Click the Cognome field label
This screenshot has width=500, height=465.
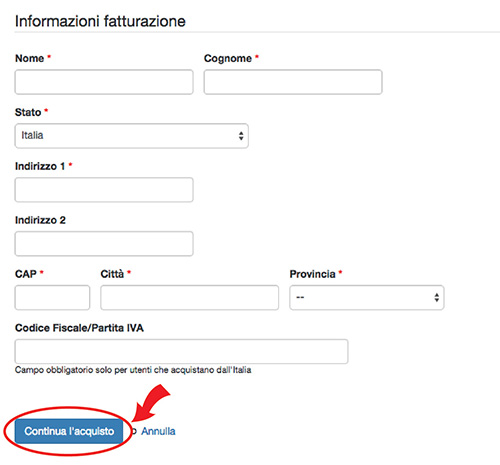point(228,58)
